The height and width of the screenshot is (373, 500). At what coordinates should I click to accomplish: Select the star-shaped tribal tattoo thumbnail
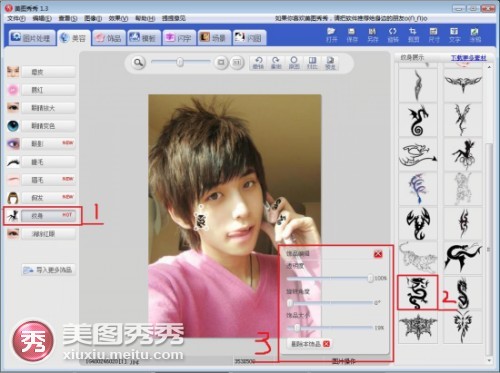click(x=418, y=327)
